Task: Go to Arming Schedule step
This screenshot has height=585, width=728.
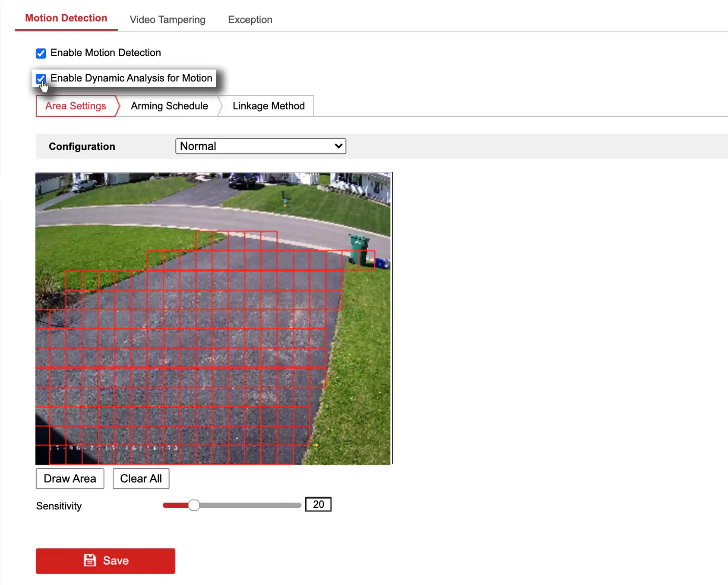Action: pyautogui.click(x=170, y=106)
